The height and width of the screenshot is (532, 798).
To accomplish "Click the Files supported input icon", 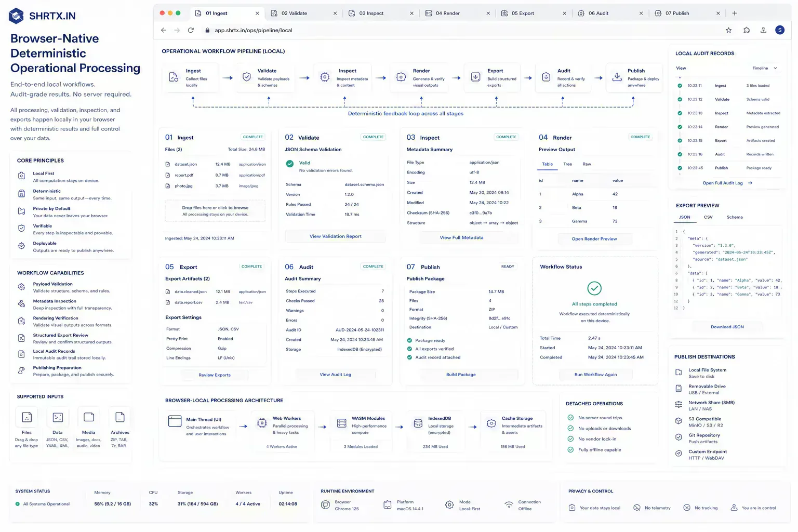I will click(26, 417).
